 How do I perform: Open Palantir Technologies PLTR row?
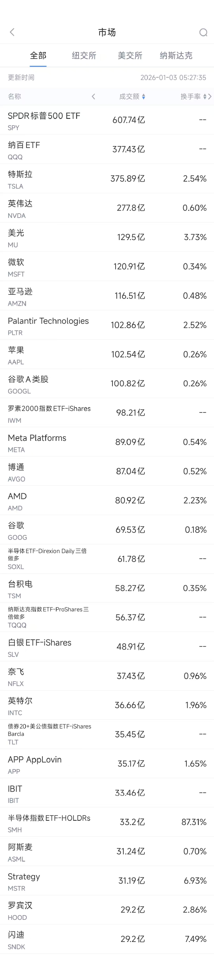(x=107, y=325)
